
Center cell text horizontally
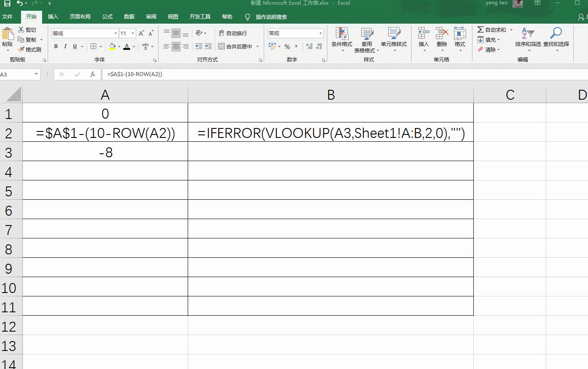click(x=176, y=46)
